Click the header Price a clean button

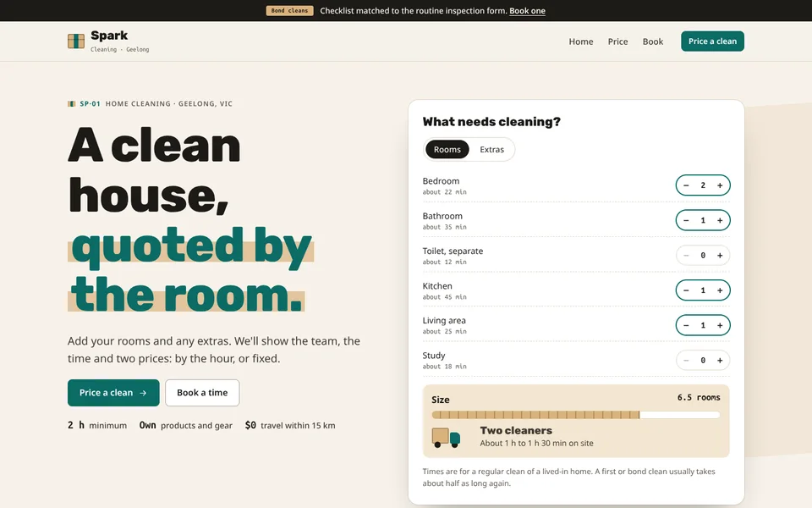pos(712,41)
